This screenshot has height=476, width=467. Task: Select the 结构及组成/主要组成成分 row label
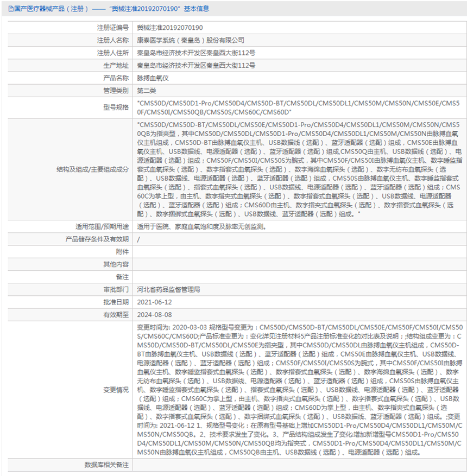point(93,169)
